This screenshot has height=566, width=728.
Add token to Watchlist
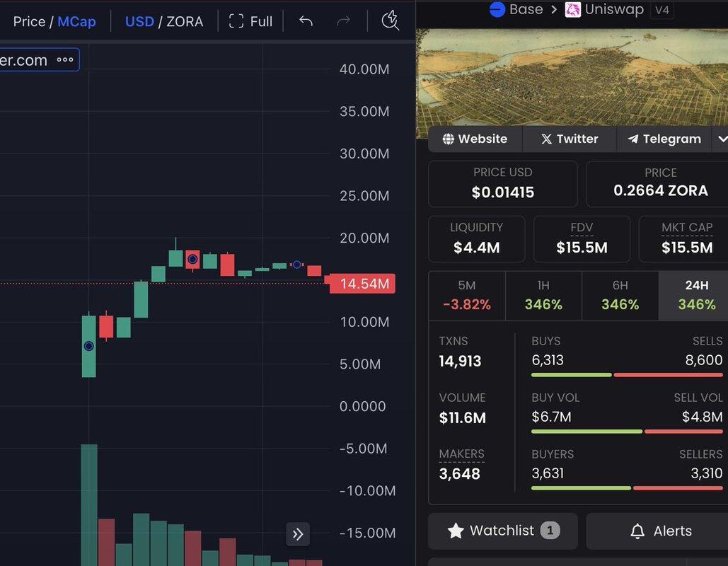tap(502, 531)
